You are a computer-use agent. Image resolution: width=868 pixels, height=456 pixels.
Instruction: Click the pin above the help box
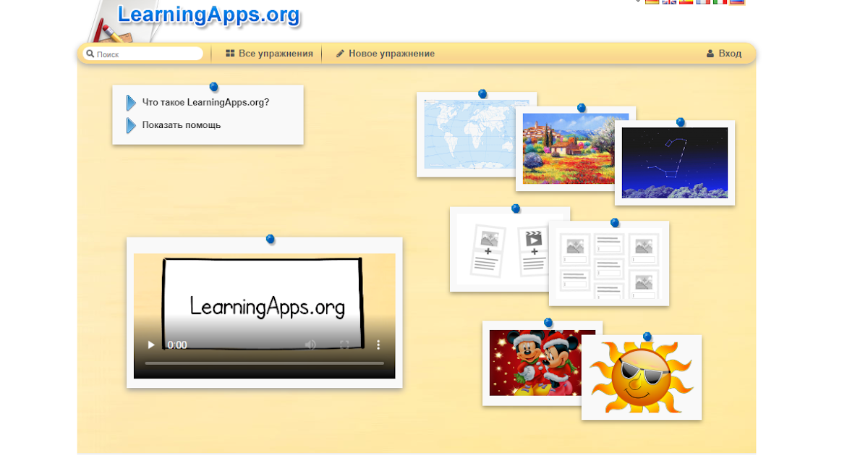pyautogui.click(x=213, y=86)
